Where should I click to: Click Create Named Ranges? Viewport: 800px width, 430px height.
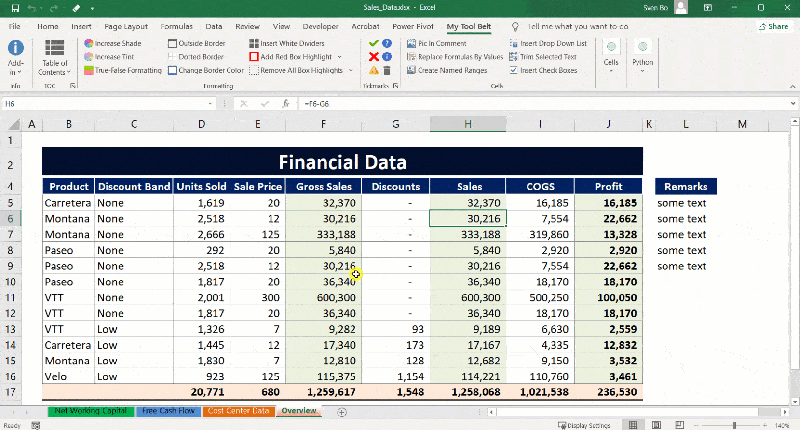click(x=447, y=70)
